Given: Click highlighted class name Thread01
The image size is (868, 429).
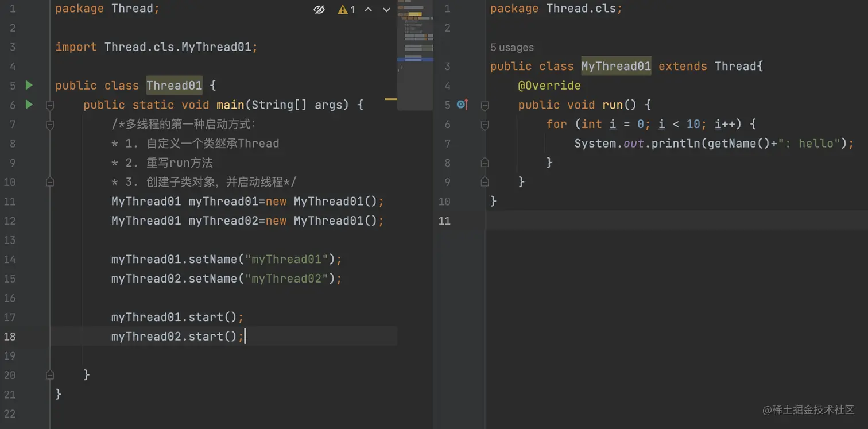Looking at the screenshot, I should click(x=175, y=86).
